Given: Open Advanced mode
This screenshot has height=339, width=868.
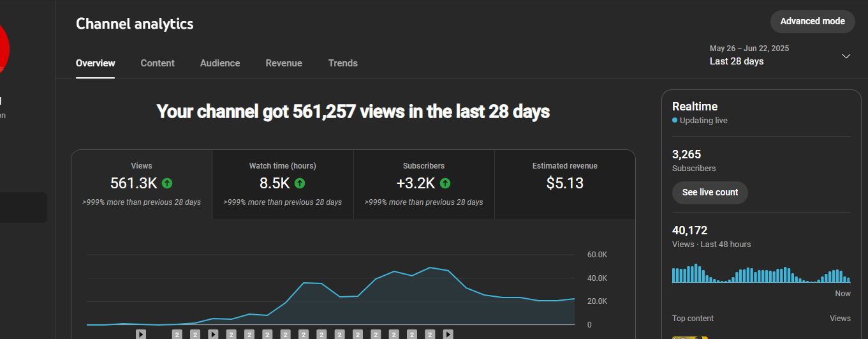Looking at the screenshot, I should pyautogui.click(x=813, y=21).
